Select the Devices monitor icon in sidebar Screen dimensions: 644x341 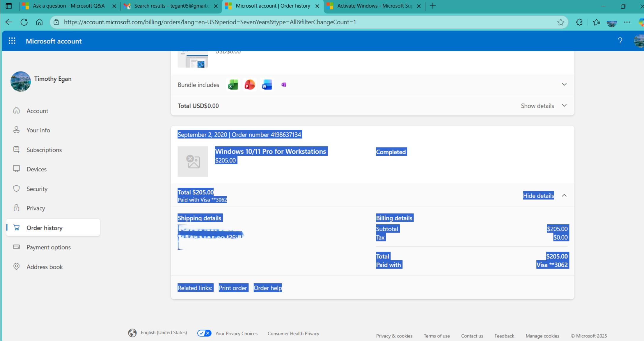(x=17, y=169)
